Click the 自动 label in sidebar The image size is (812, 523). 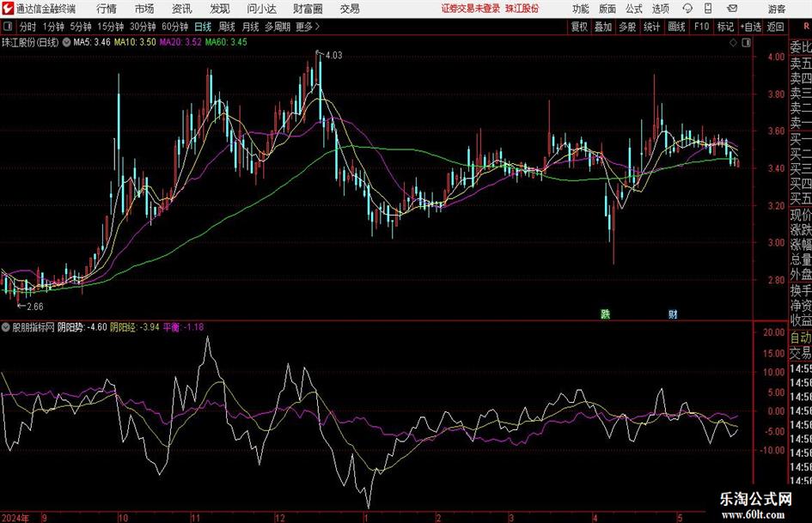[x=801, y=338]
